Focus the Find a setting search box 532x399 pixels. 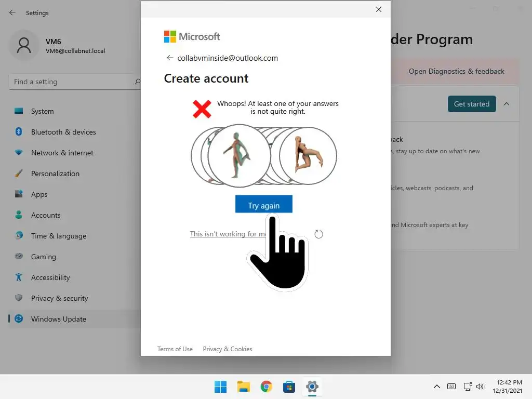pos(75,82)
